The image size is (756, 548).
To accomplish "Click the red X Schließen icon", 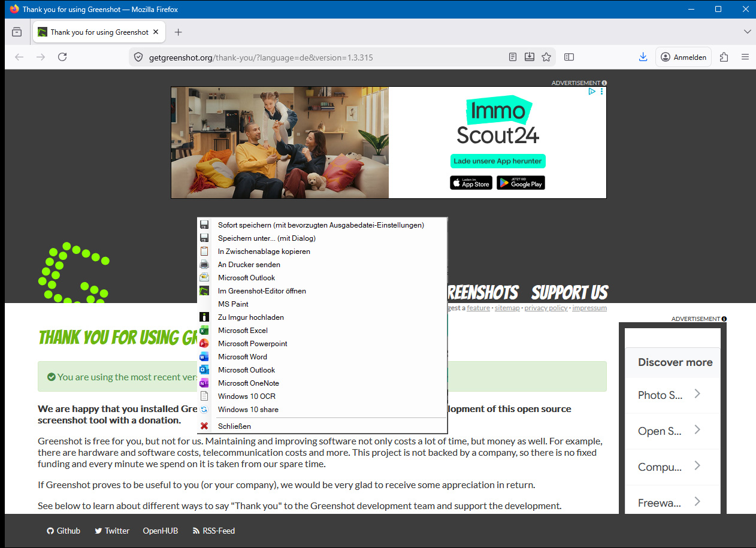I will pyautogui.click(x=204, y=426).
